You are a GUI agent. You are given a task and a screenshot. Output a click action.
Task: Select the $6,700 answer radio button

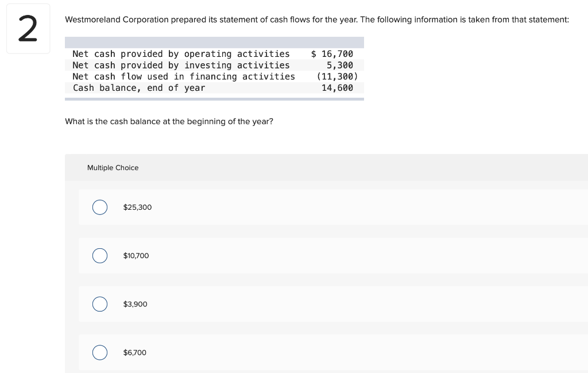pos(100,352)
